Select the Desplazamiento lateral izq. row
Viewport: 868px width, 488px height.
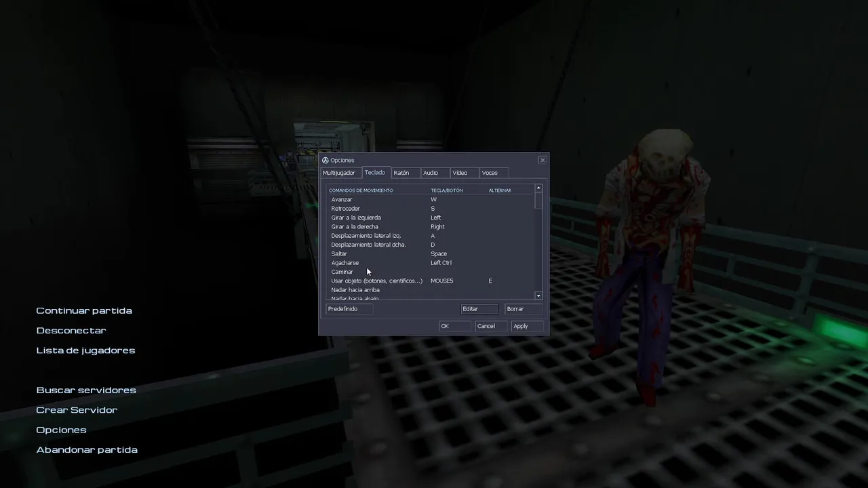[431, 236]
